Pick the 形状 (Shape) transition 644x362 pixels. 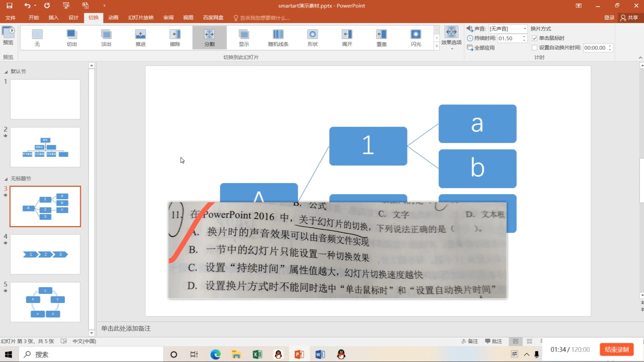[x=312, y=37]
